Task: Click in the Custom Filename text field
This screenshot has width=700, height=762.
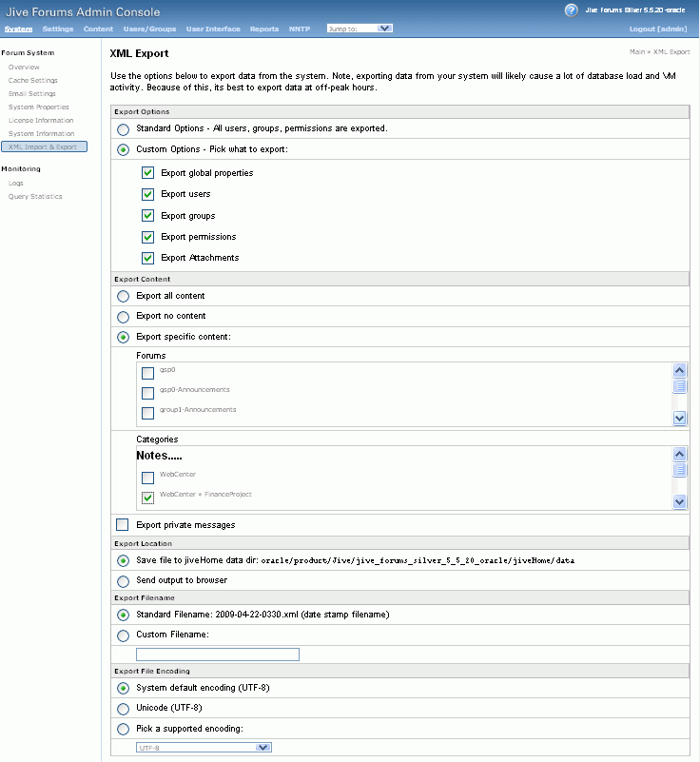Action: point(217,655)
